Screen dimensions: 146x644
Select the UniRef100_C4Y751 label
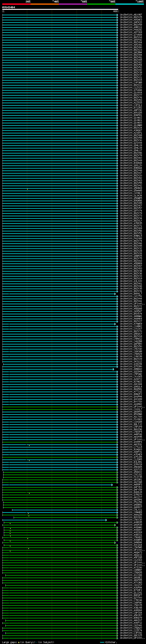[131, 296]
